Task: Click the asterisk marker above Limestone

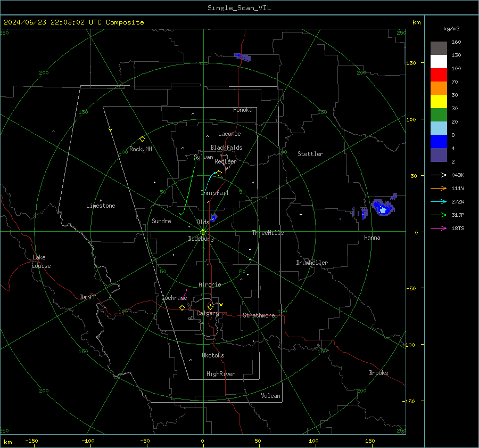Action: coord(101,201)
